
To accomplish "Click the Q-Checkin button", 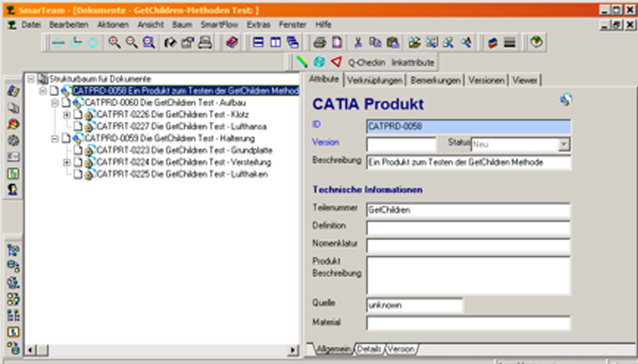I will click(367, 62).
